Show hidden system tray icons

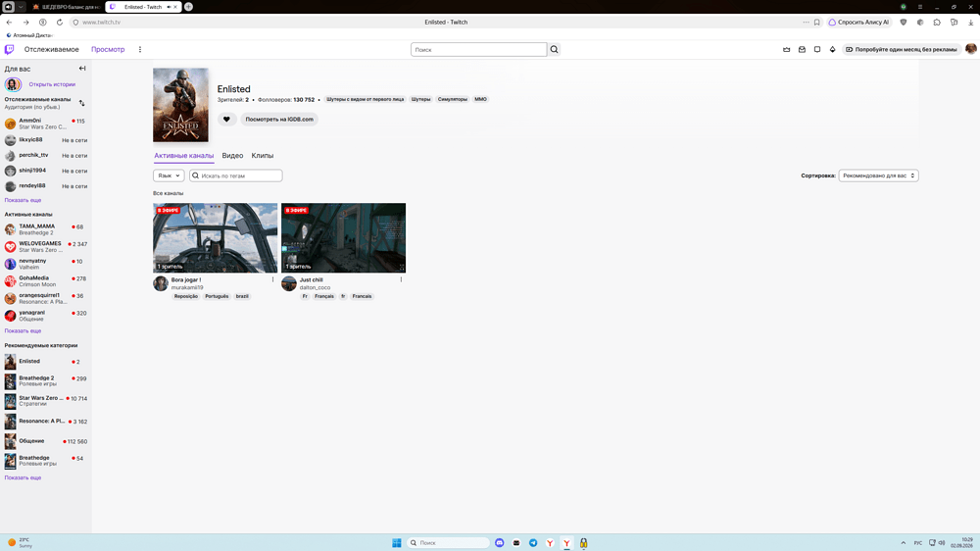point(904,543)
